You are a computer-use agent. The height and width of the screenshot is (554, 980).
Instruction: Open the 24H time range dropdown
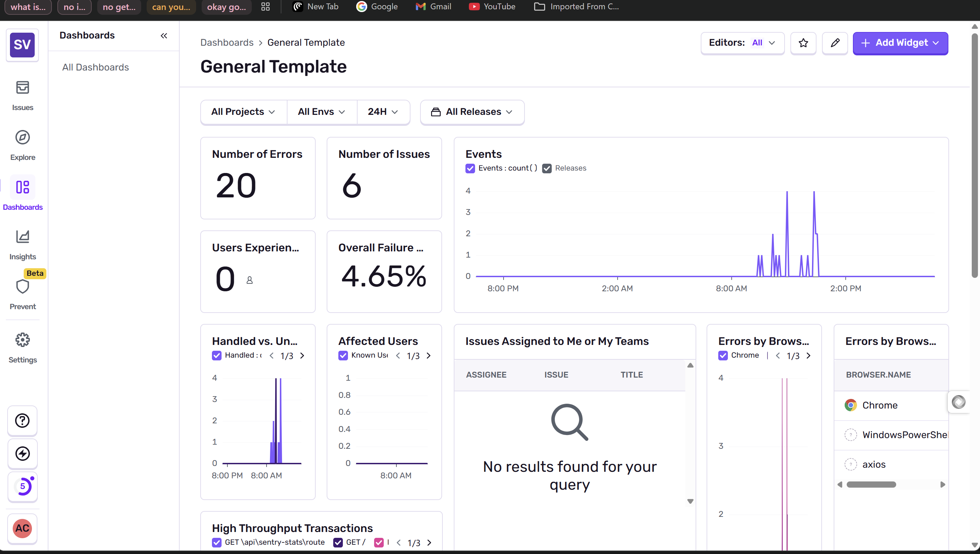383,112
